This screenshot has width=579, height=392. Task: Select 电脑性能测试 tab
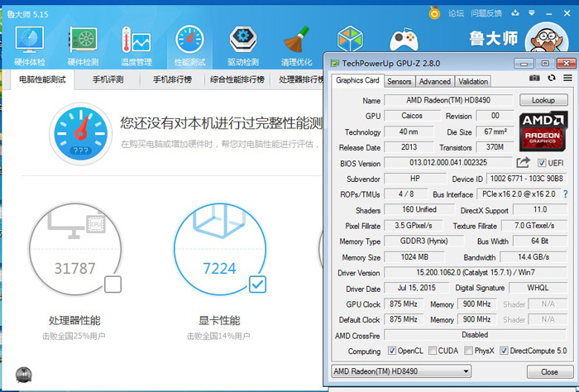click(x=42, y=79)
